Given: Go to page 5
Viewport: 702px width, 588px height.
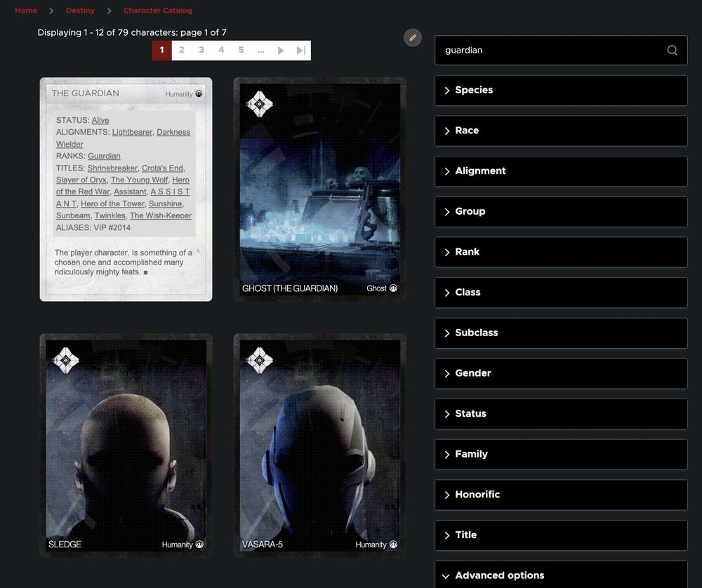Looking at the screenshot, I should click(241, 51).
